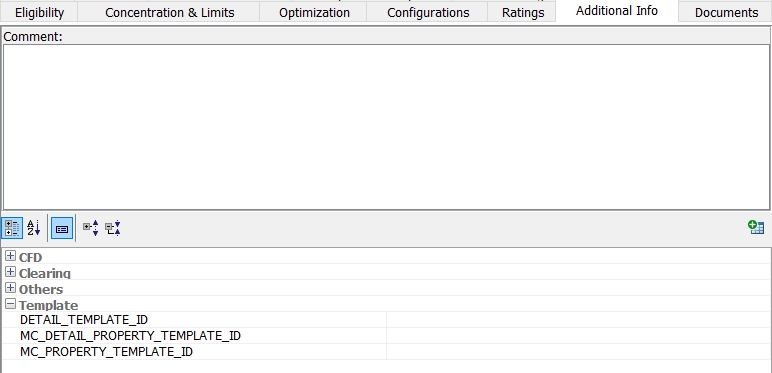Toggle the description pane icon

coord(62,229)
